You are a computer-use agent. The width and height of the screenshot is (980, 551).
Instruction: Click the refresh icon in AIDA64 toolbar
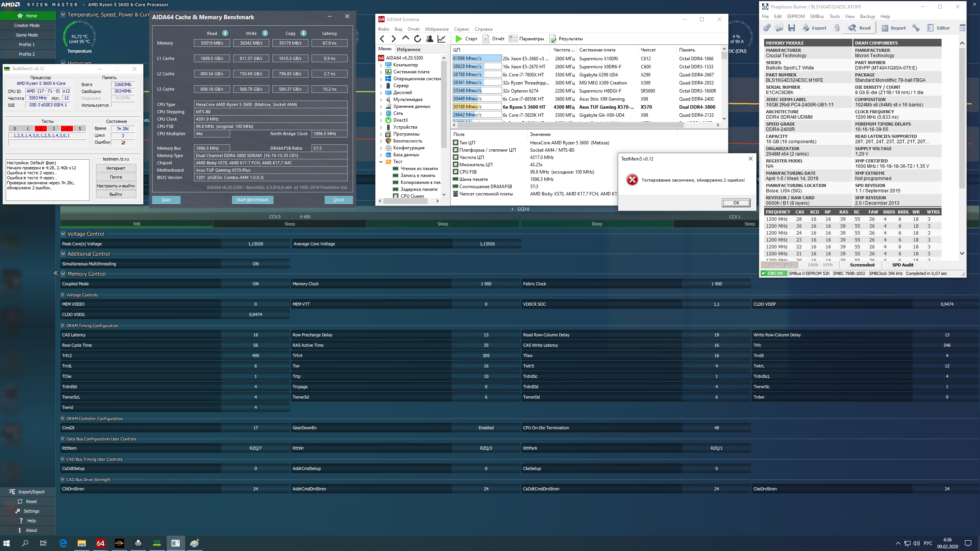[418, 38]
